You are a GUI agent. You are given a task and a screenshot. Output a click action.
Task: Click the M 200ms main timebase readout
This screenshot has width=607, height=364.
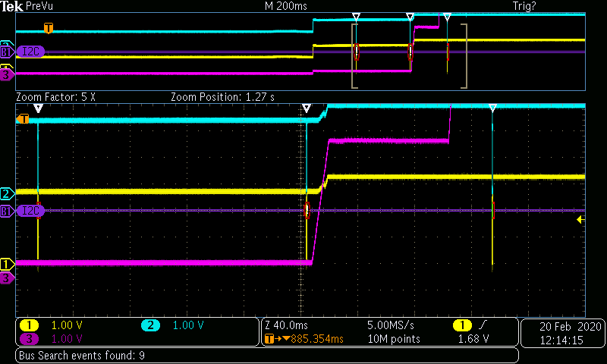coord(286,6)
